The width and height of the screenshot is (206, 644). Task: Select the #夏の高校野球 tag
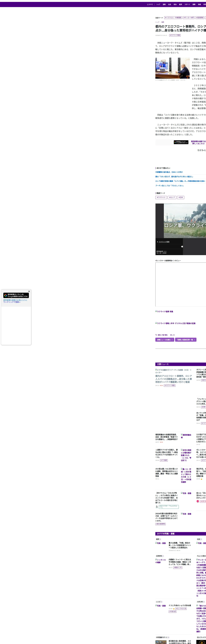[x=161, y=524]
